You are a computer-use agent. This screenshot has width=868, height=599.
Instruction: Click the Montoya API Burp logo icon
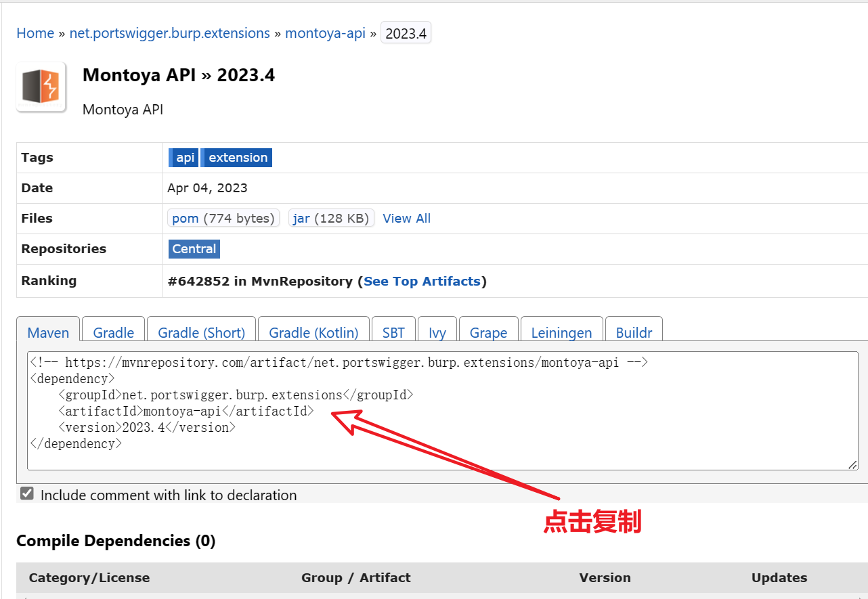(41, 87)
